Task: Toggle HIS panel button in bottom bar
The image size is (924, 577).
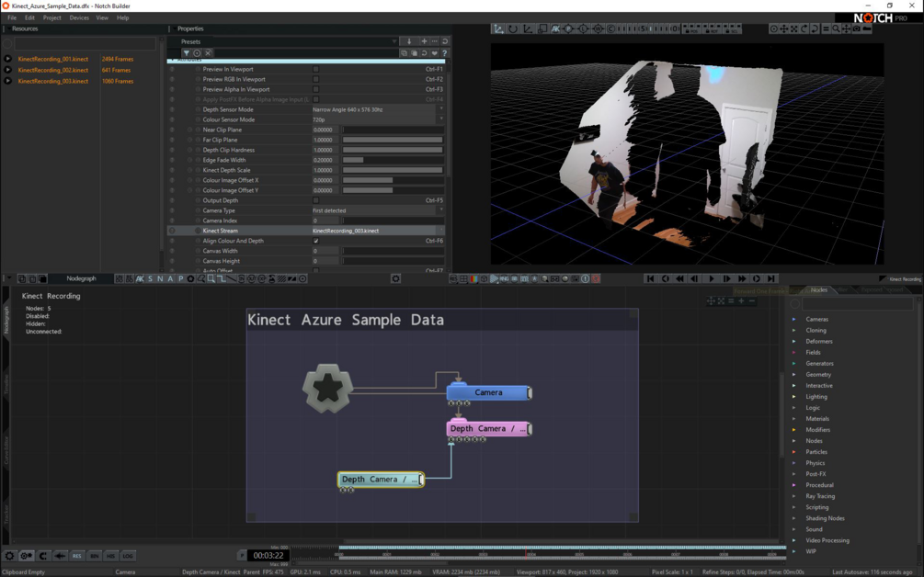Action: (110, 555)
